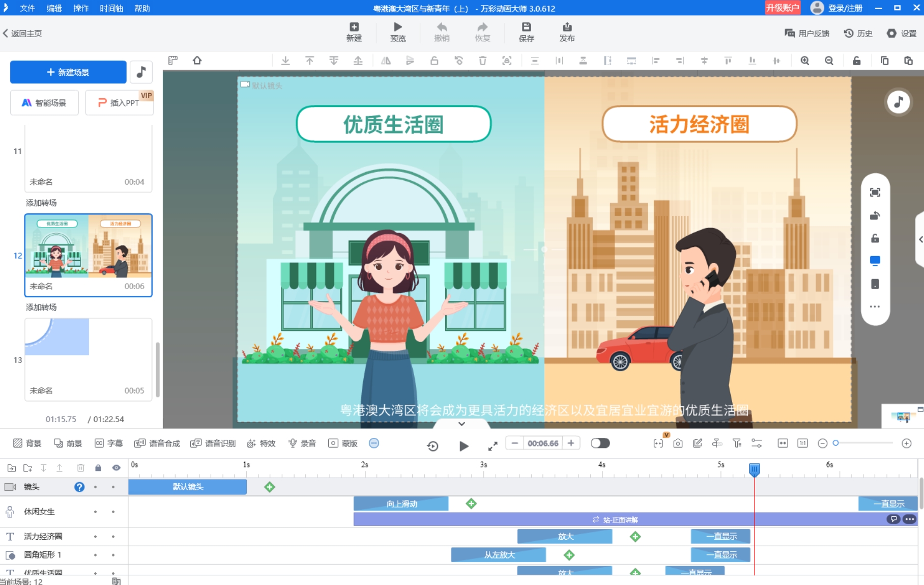Click the zoom in magnifier icon

coord(805,61)
